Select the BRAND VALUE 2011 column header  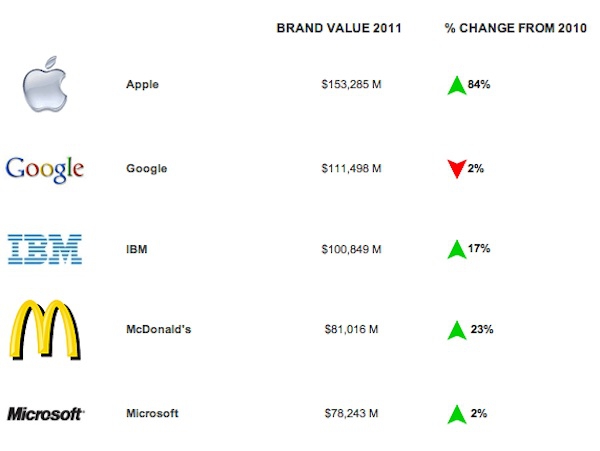339,28
